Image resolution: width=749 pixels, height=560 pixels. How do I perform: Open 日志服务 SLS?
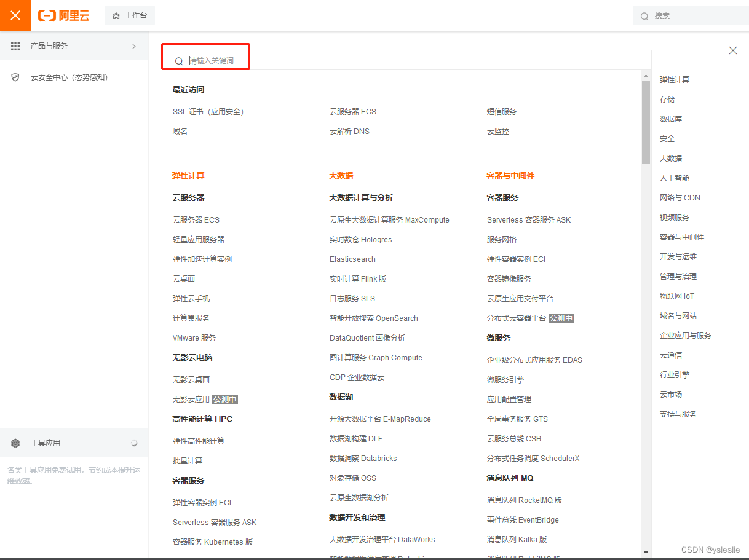352,299
